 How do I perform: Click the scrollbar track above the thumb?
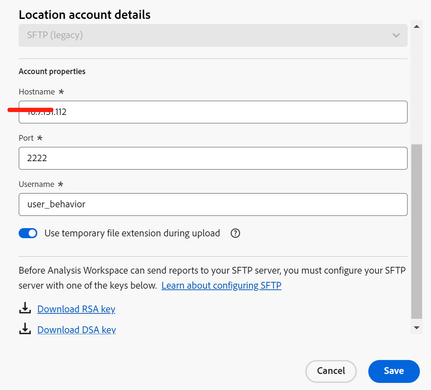point(417,87)
